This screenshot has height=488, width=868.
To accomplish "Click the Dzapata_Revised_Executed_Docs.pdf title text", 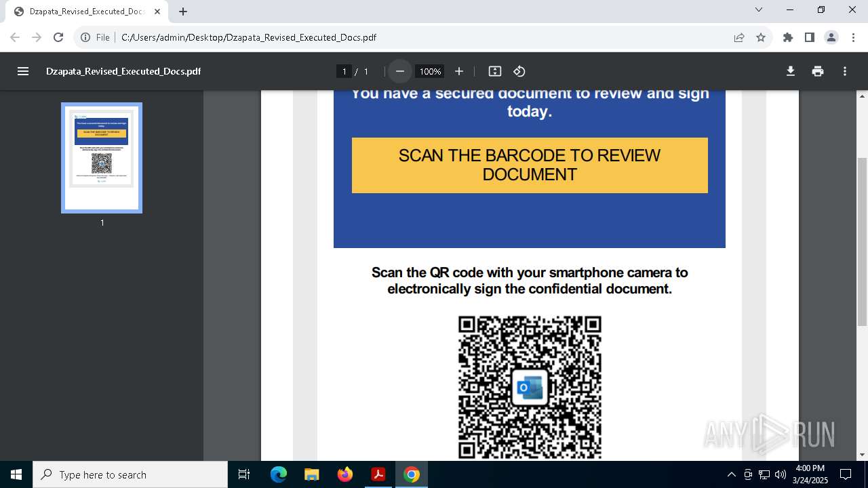I will coord(123,71).
